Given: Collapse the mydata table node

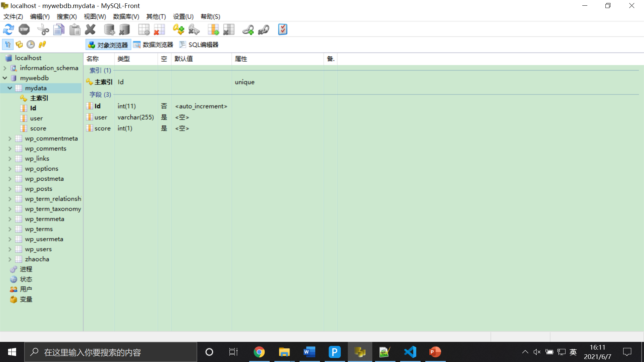Looking at the screenshot, I should 10,88.
